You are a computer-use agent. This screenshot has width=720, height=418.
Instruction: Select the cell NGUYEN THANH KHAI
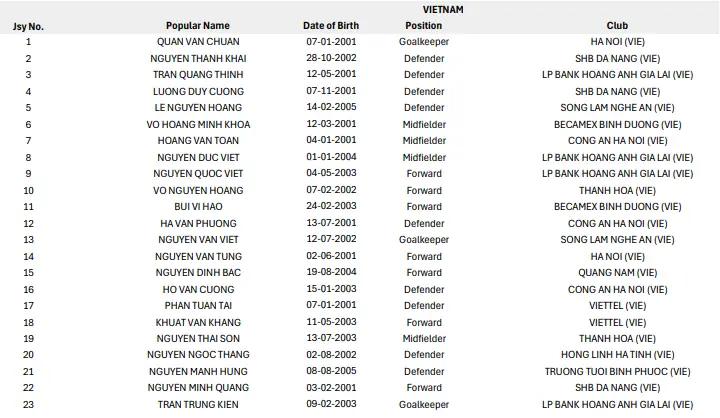coord(198,59)
